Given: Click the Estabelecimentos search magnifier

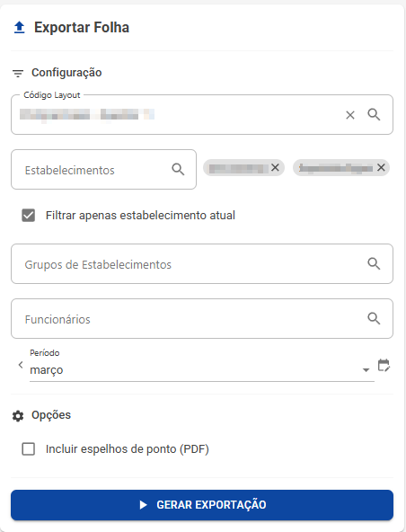Looking at the screenshot, I should 178,169.
